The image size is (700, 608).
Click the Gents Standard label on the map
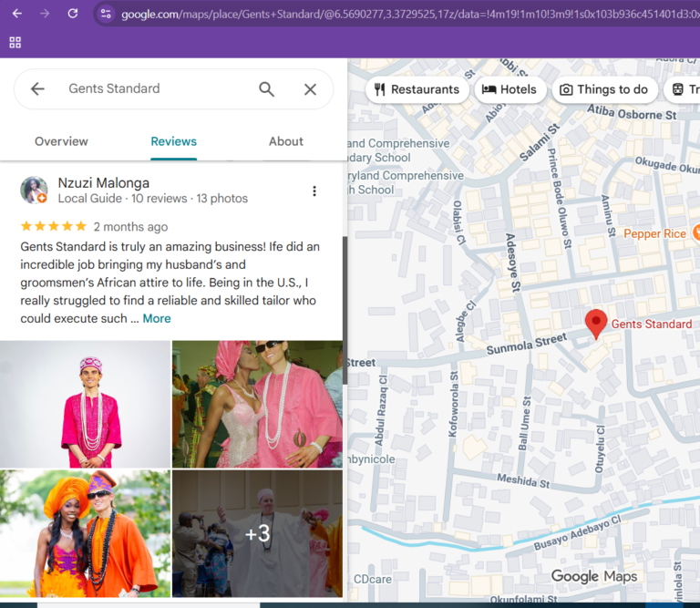[x=652, y=325]
